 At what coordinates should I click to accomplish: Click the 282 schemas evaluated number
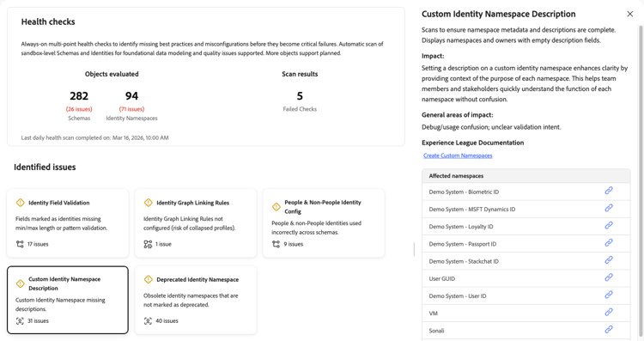(x=79, y=95)
